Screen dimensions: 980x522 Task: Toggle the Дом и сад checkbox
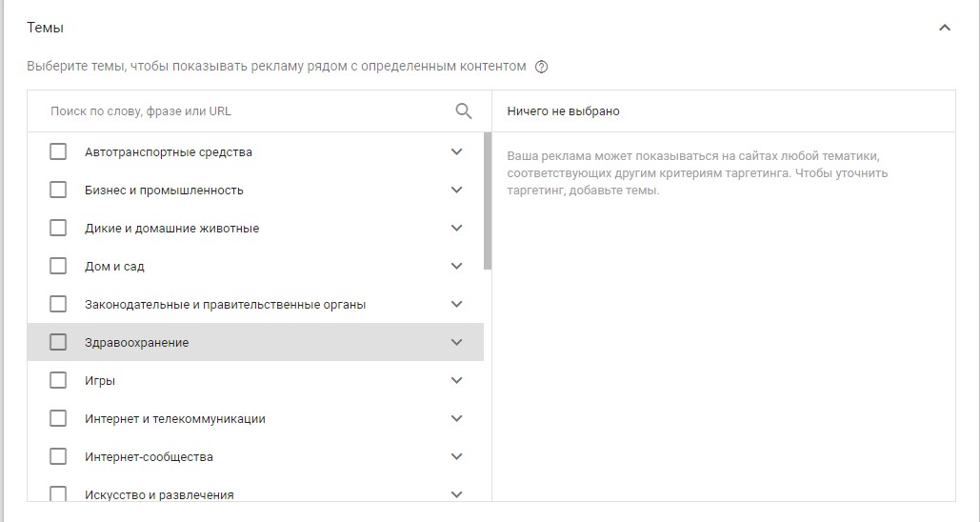(58, 267)
